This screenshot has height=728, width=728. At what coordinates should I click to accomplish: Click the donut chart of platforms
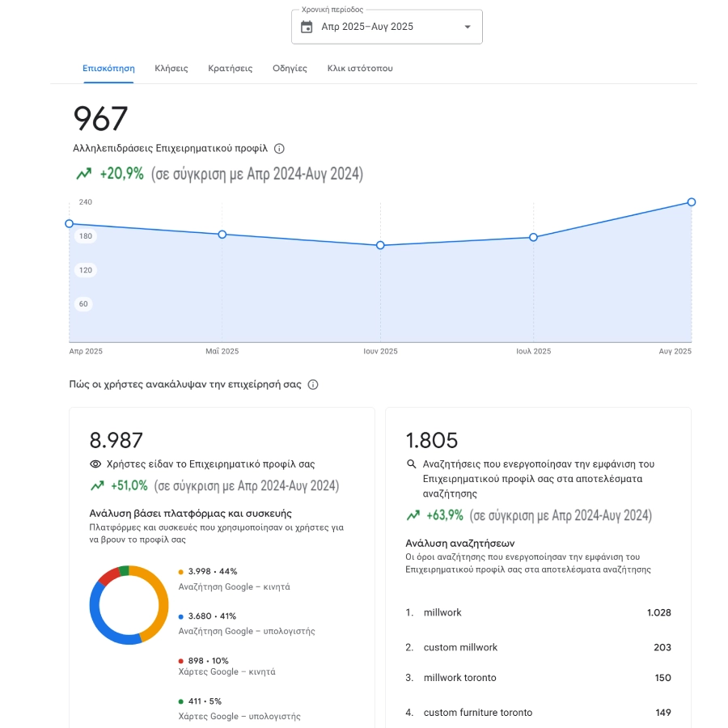[129, 605]
